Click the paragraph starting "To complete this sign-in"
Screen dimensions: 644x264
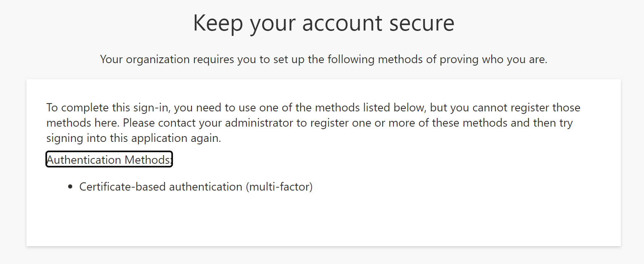(313, 123)
